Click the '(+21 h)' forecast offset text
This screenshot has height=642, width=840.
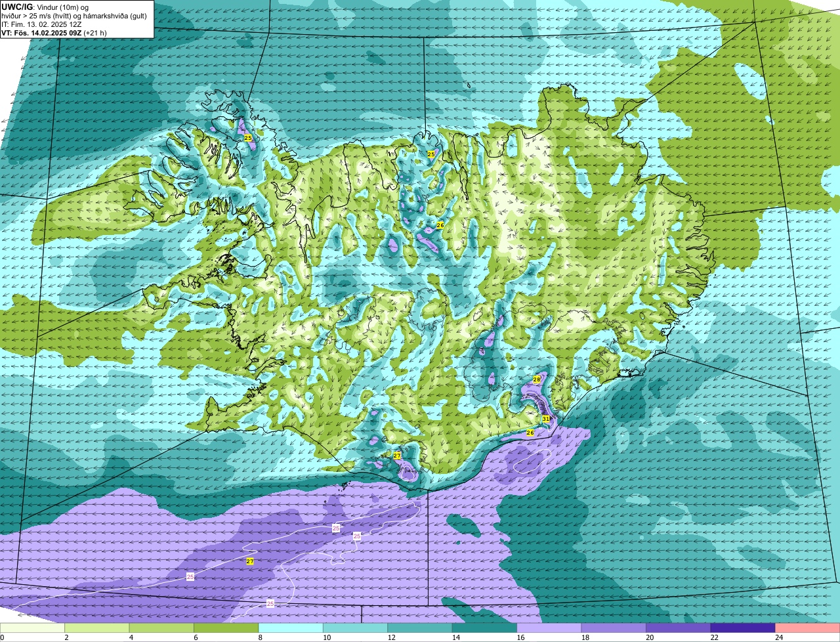coord(95,32)
